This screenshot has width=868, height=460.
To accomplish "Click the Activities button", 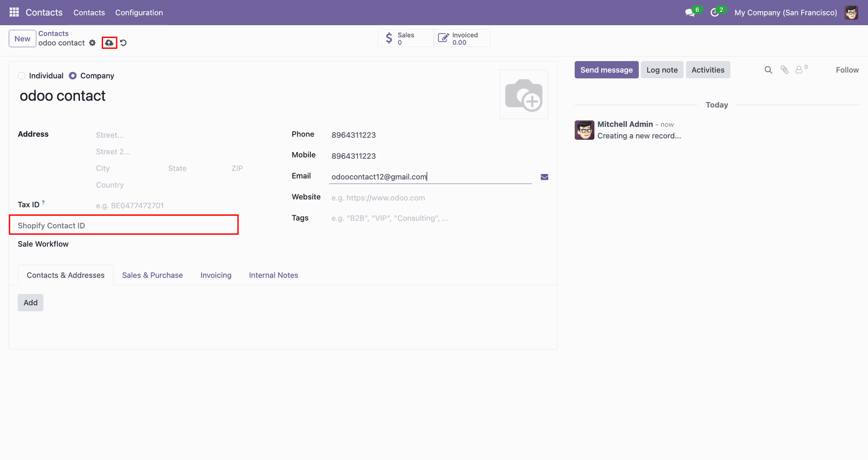I will [x=708, y=70].
